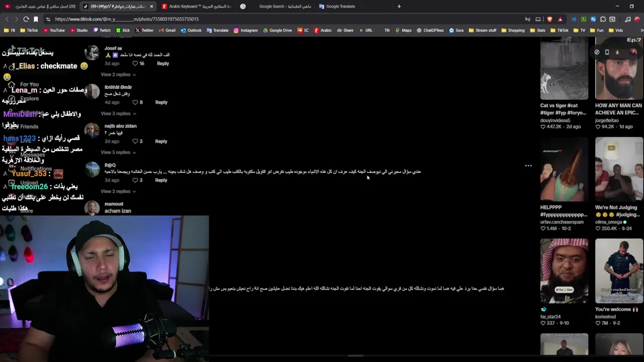Open 'HELPPPP' video thumbnail

pos(564,169)
